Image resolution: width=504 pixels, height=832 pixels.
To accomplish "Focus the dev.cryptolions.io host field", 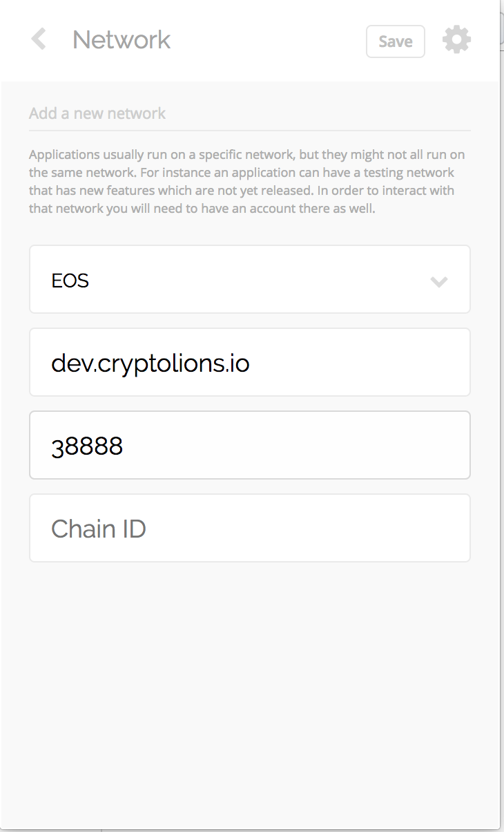I will (249, 362).
